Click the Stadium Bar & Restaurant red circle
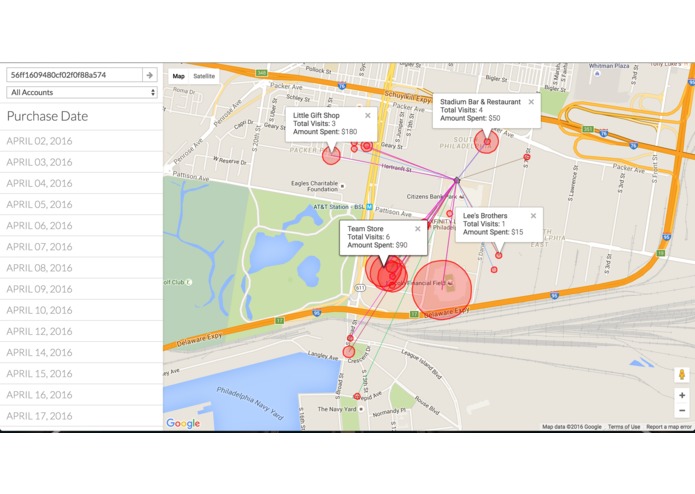Viewport: 695px width, 494px height. click(487, 142)
